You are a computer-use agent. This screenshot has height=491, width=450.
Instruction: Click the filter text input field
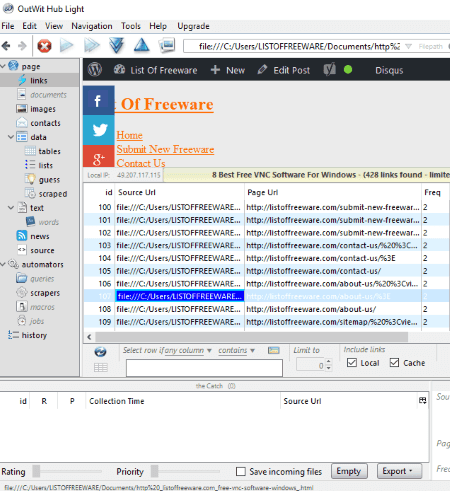pyautogui.click(x=204, y=368)
